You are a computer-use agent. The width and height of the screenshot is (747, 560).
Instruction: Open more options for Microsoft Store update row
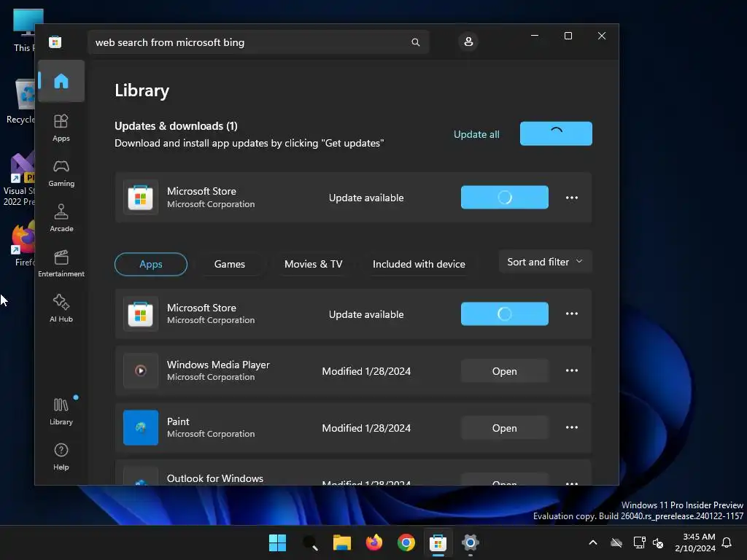572,198
